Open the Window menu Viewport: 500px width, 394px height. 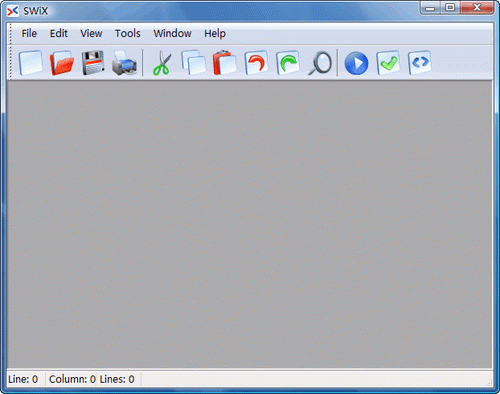[172, 33]
